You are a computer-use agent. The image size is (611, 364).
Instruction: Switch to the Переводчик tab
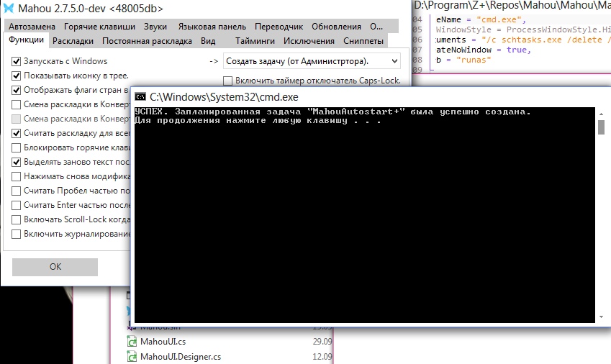coord(279,27)
